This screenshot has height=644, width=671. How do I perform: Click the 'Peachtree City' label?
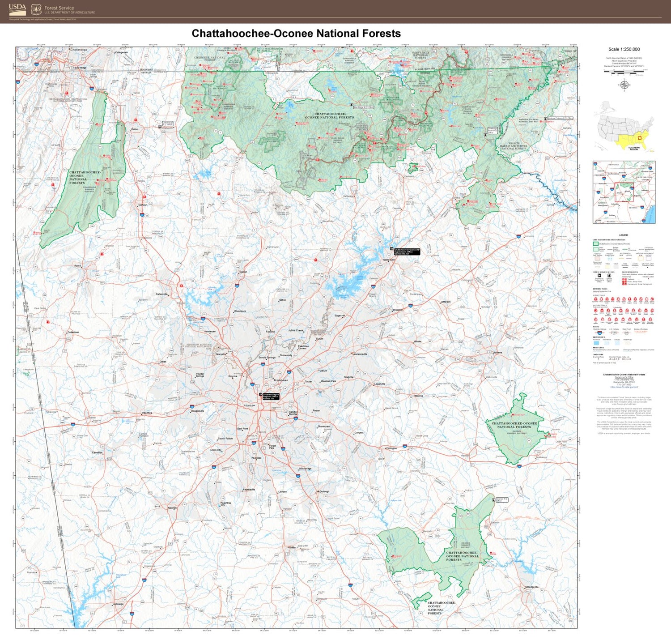coord(226,504)
